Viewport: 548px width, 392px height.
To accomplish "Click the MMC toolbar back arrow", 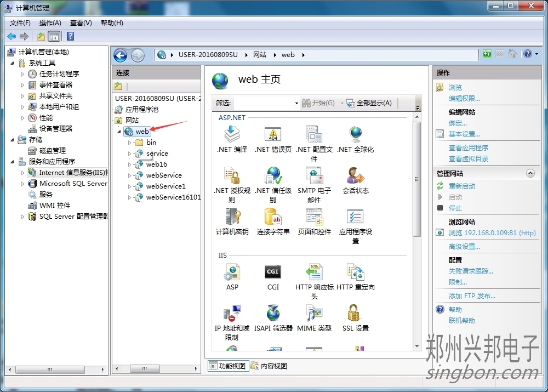I will tap(12, 36).
